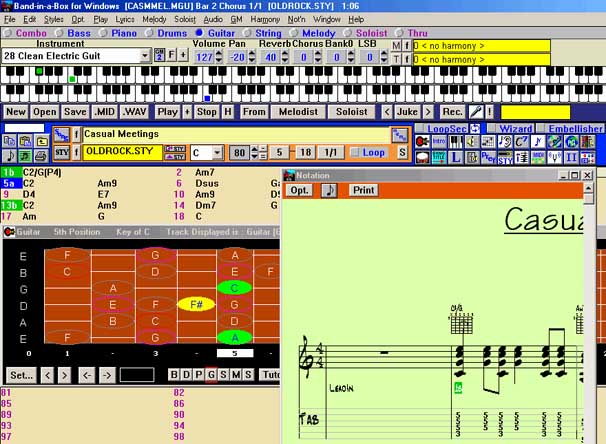Click the Bank0 value spinner arrows
The width and height of the screenshot is (606, 444).
(351, 57)
